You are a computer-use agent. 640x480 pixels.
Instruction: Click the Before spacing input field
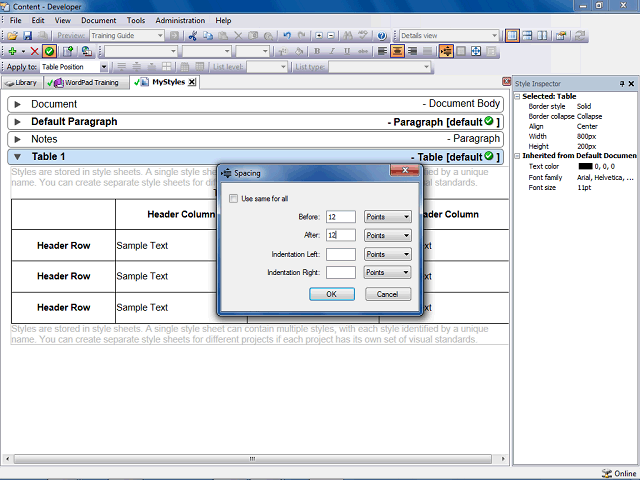pos(341,217)
